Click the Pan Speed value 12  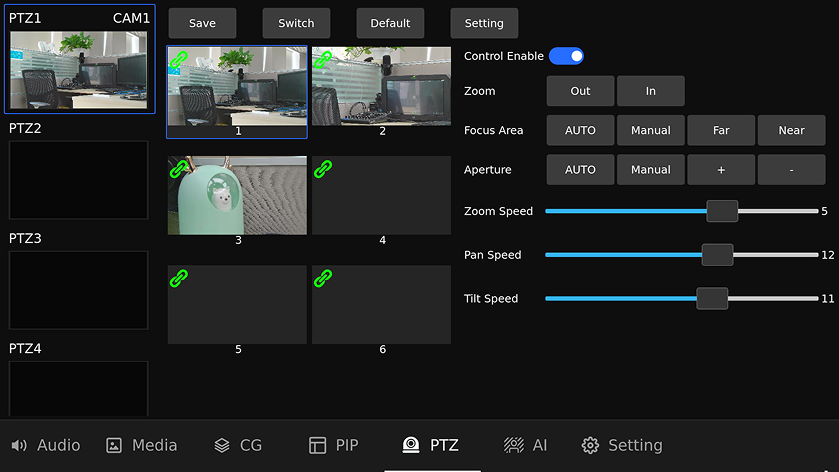[x=828, y=255]
